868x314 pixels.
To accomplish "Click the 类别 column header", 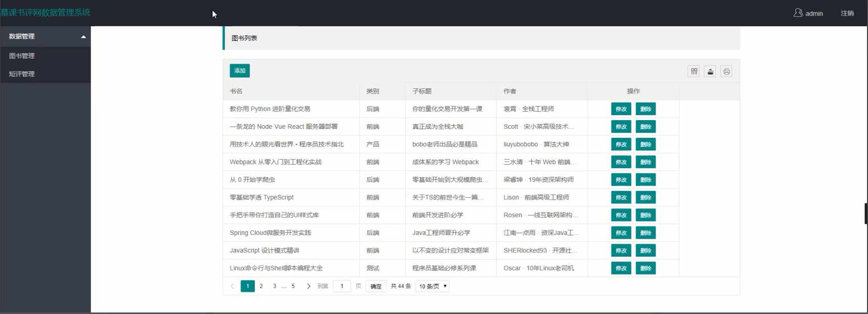I will pyautogui.click(x=382, y=91).
